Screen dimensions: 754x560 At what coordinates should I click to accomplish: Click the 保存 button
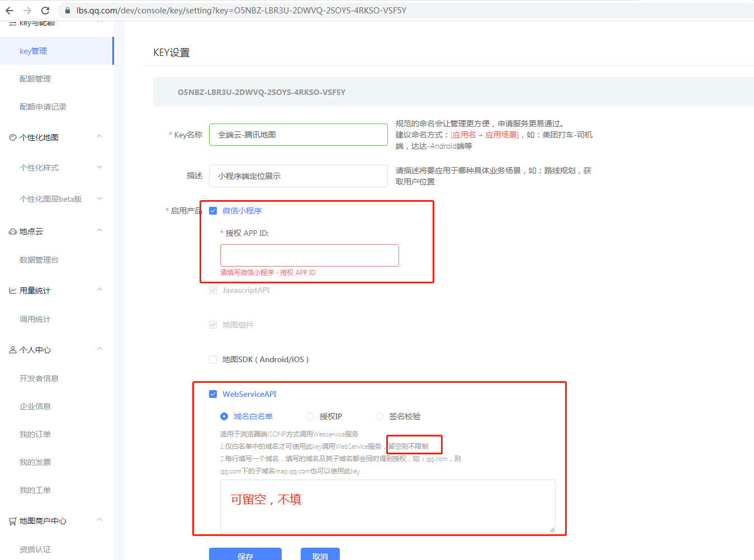pyautogui.click(x=245, y=554)
